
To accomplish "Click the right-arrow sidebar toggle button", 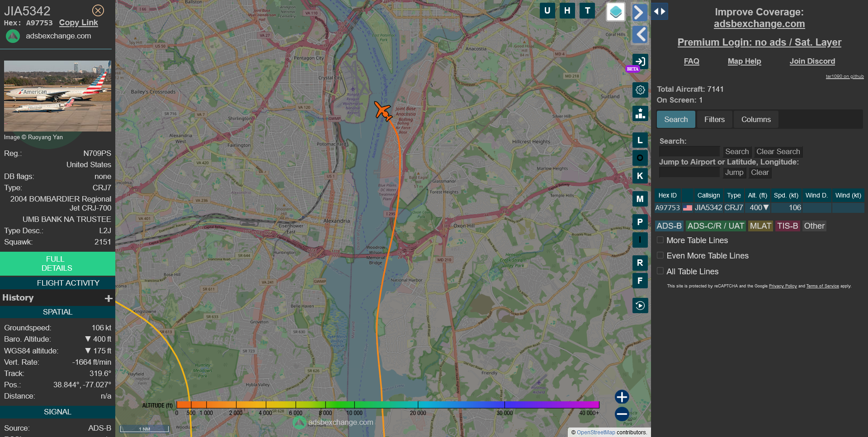I will pyautogui.click(x=639, y=12).
